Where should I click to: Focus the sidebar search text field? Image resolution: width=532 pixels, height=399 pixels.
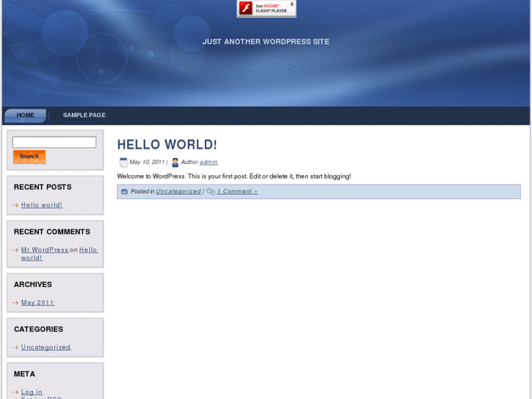[x=54, y=142]
